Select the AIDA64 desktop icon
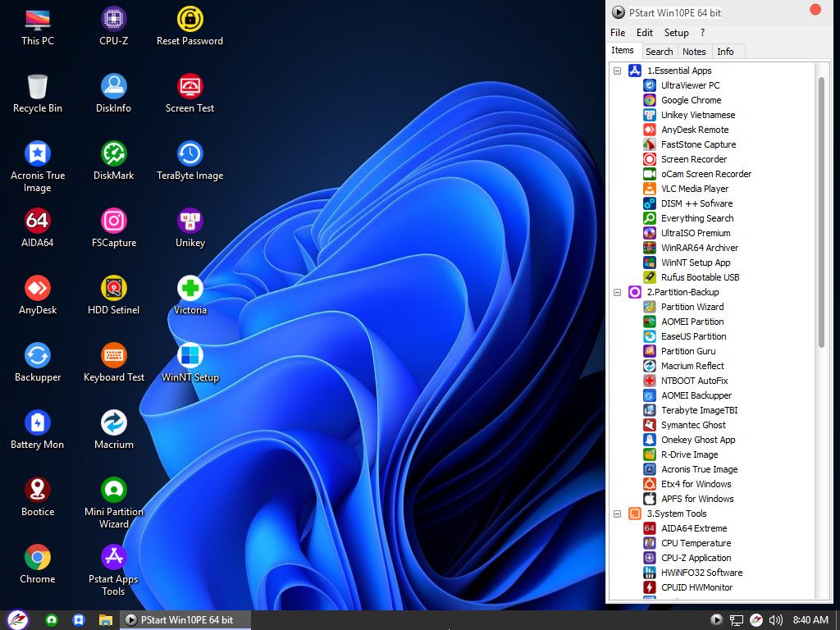 (38, 229)
